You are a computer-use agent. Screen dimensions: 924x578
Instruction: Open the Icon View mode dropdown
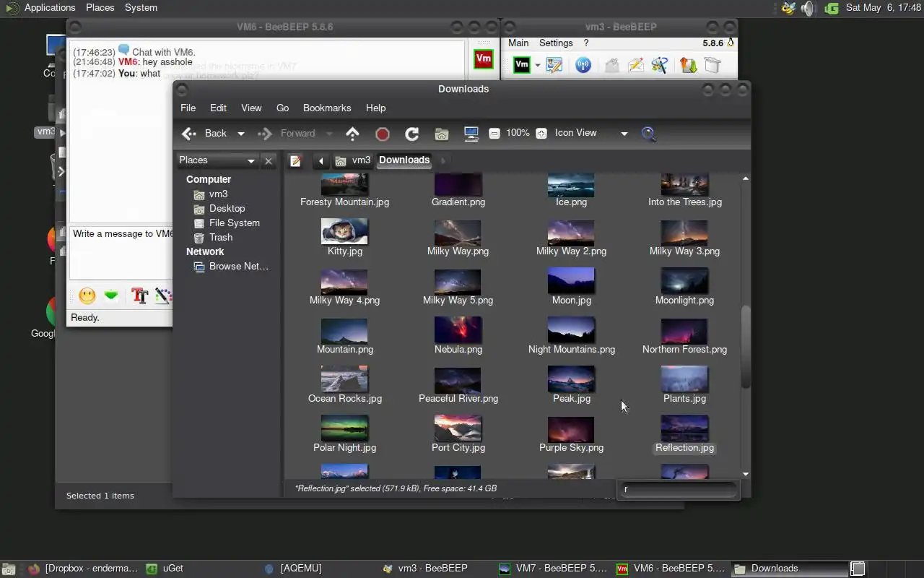624,134
